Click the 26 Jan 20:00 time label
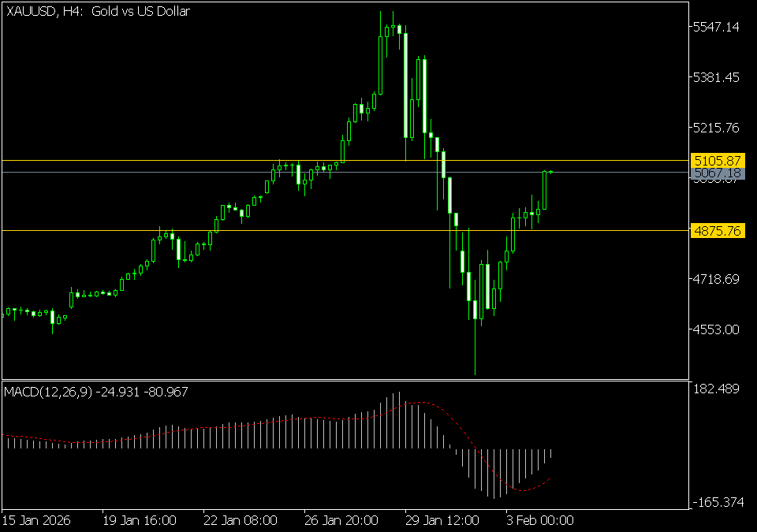757x532 pixels. click(341, 521)
